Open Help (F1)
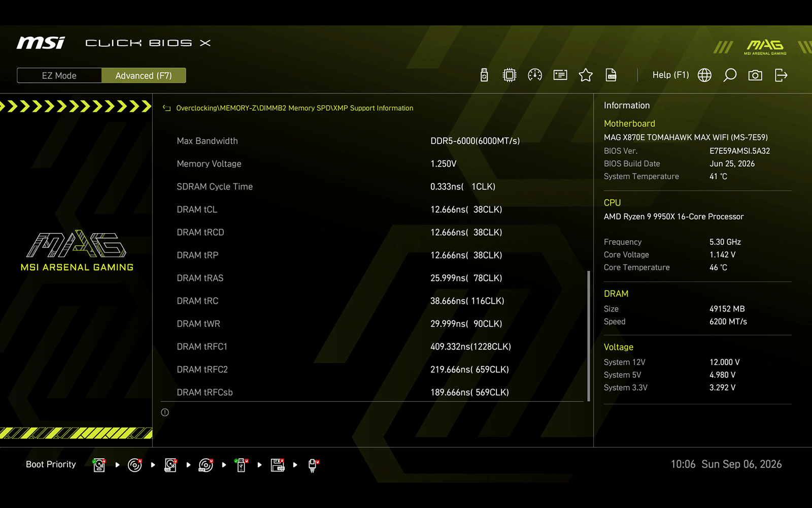This screenshot has width=812, height=508. point(670,75)
